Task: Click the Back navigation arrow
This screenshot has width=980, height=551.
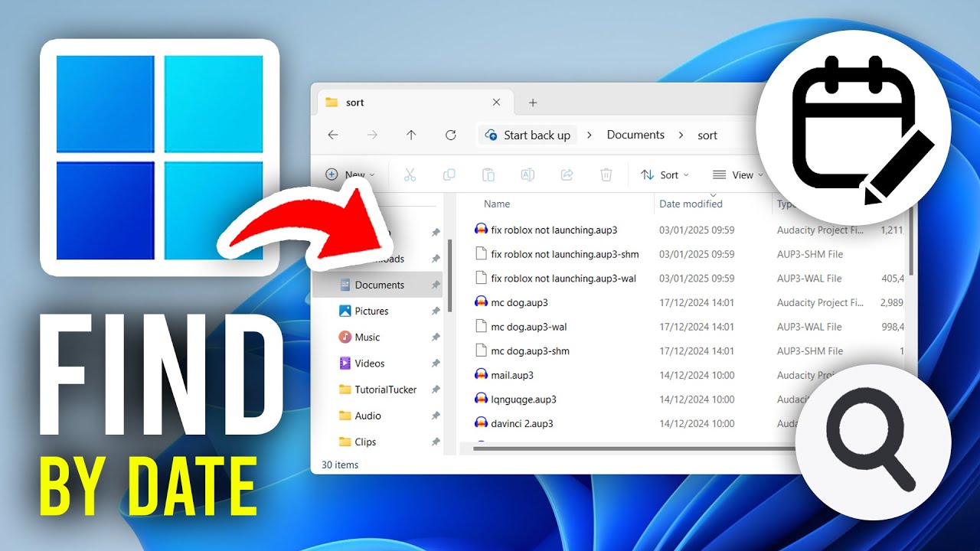Action: [332, 135]
